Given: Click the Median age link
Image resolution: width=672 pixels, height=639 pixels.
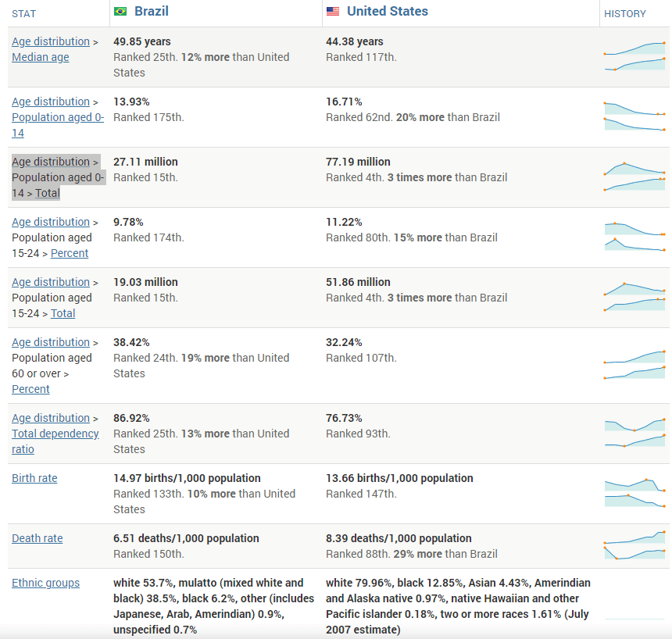Looking at the screenshot, I should (40, 57).
